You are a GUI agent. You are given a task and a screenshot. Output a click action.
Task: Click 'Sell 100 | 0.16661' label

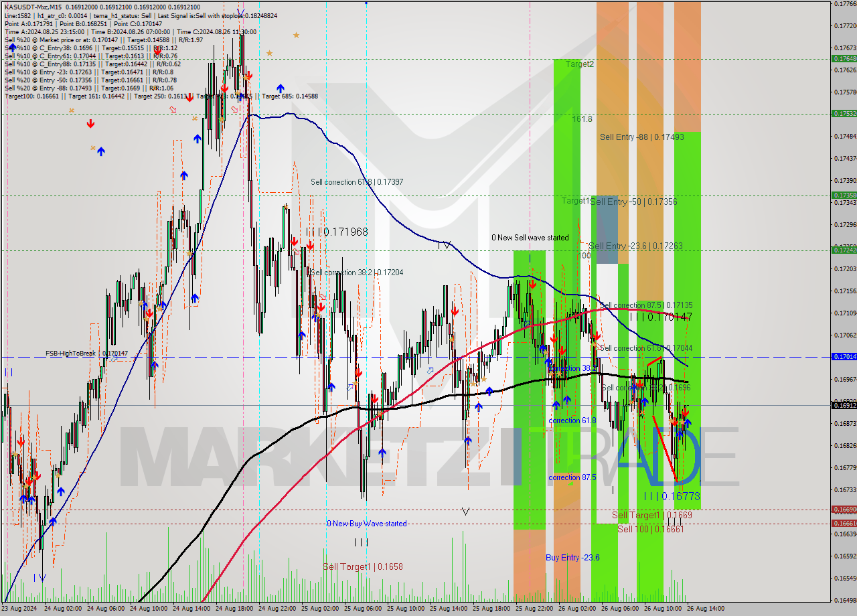(651, 529)
